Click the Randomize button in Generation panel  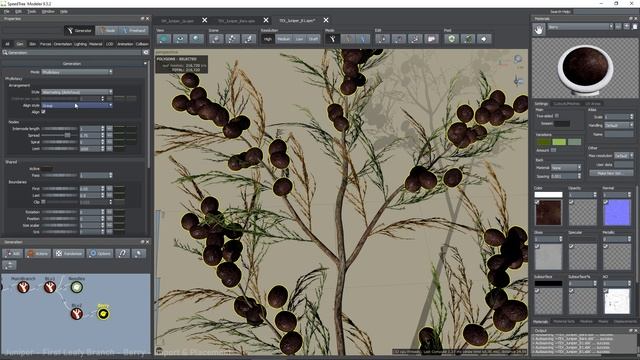coord(69,253)
